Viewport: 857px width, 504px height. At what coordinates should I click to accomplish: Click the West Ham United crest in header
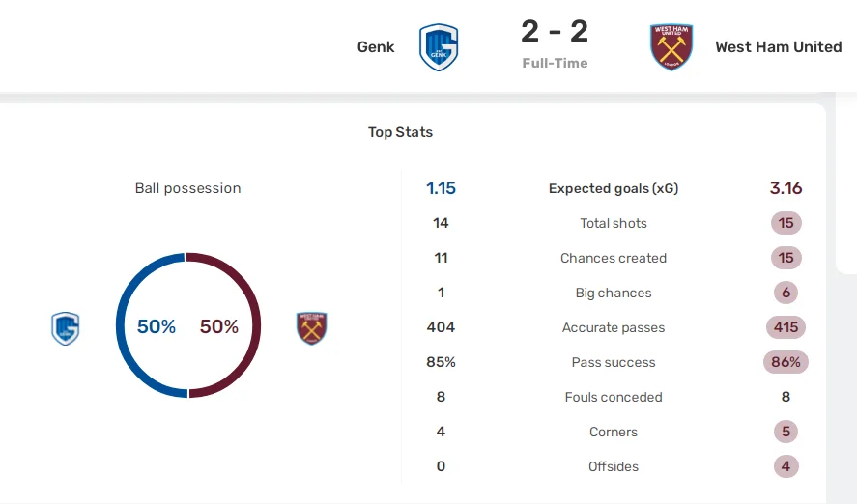point(671,47)
